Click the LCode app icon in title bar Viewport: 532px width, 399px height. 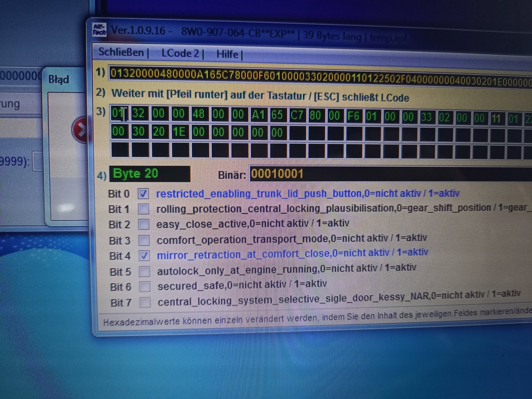click(99, 30)
